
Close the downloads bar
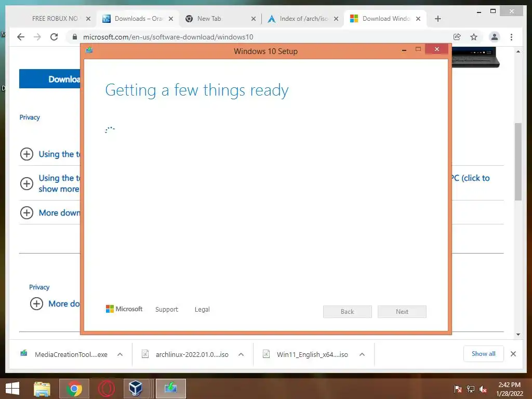pyautogui.click(x=513, y=354)
